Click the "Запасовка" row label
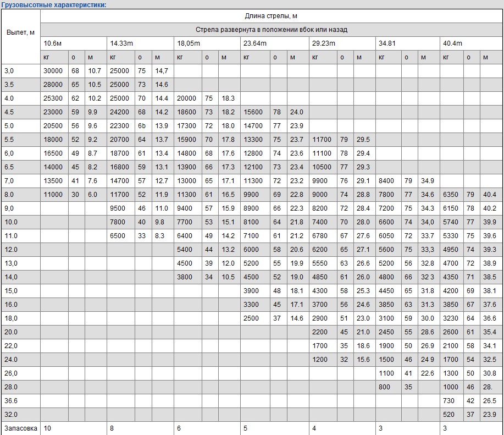This screenshot has width=504, height=435. [21, 428]
